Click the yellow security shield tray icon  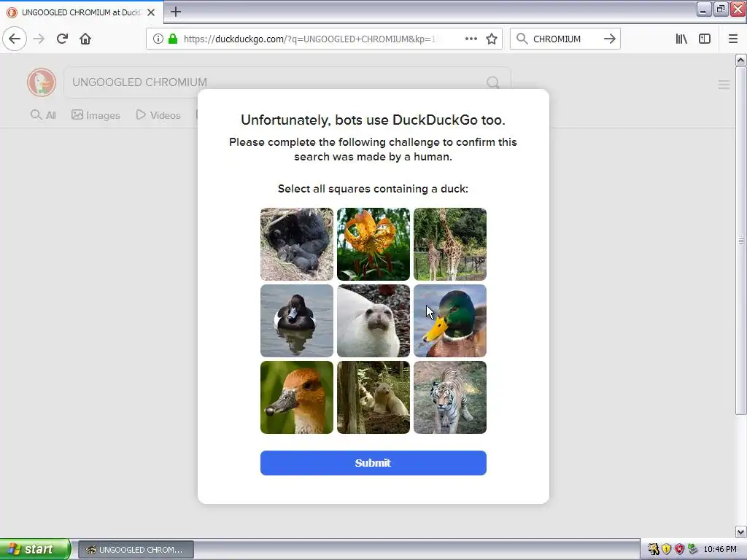(667, 550)
